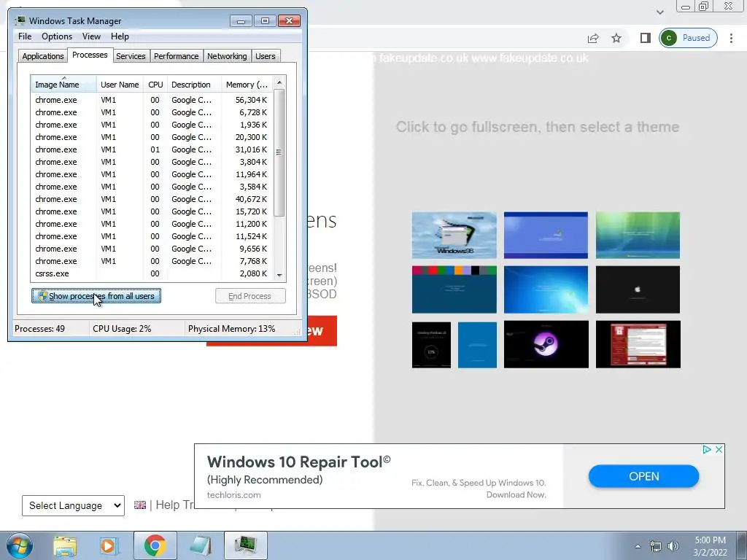Pick the Steam logo theme thumbnail
The image size is (747, 560).
click(546, 344)
